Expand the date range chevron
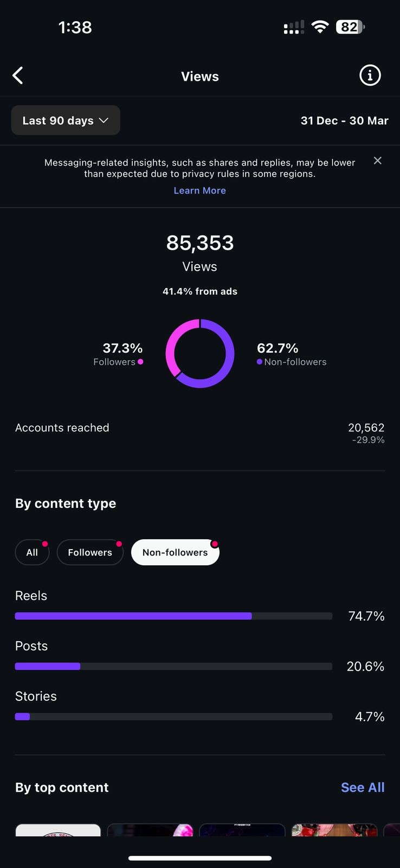Viewport: 400px width, 868px height. pyautogui.click(x=104, y=120)
